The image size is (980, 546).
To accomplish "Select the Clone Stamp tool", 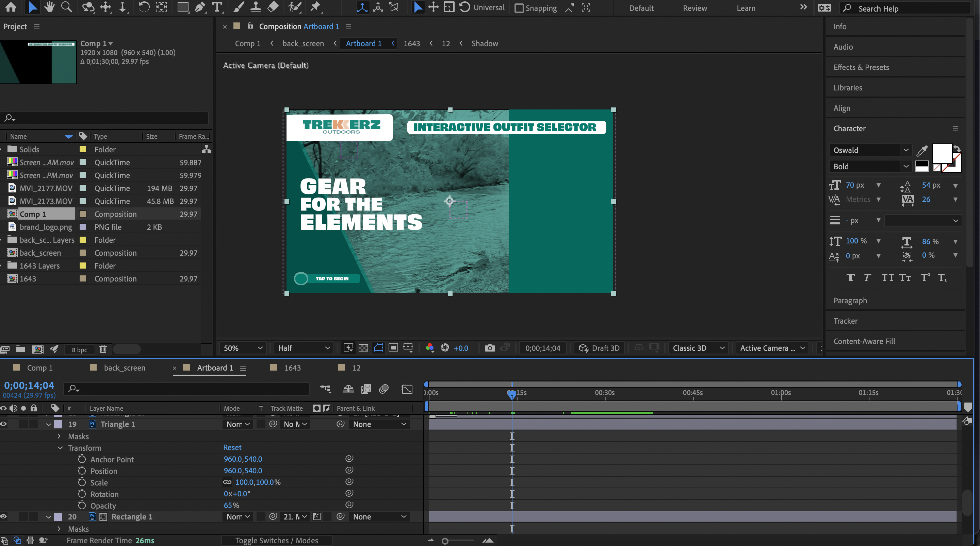I will [x=256, y=7].
